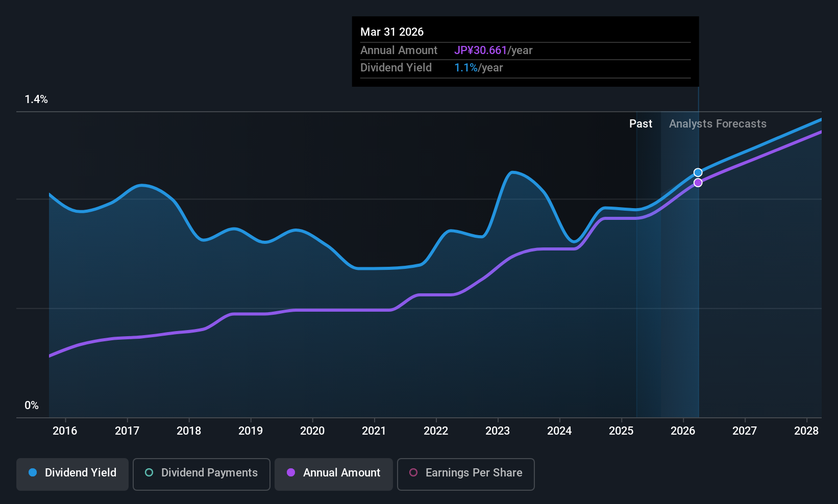Click the 2020 x-axis year label
838x504 pixels.
312,431
